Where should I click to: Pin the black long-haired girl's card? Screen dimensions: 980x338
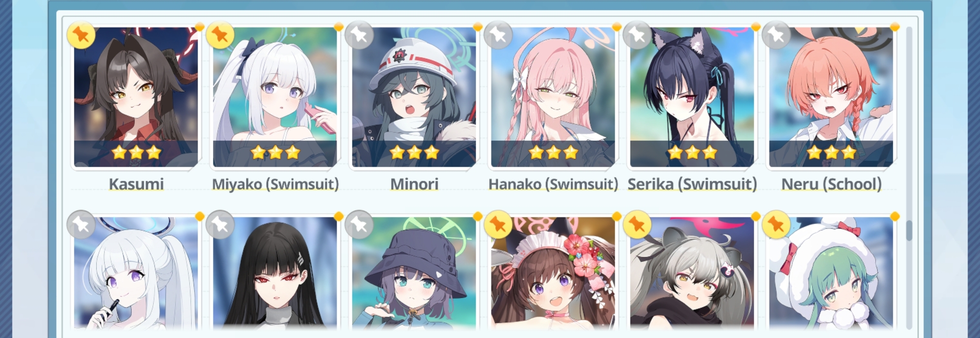click(x=220, y=224)
